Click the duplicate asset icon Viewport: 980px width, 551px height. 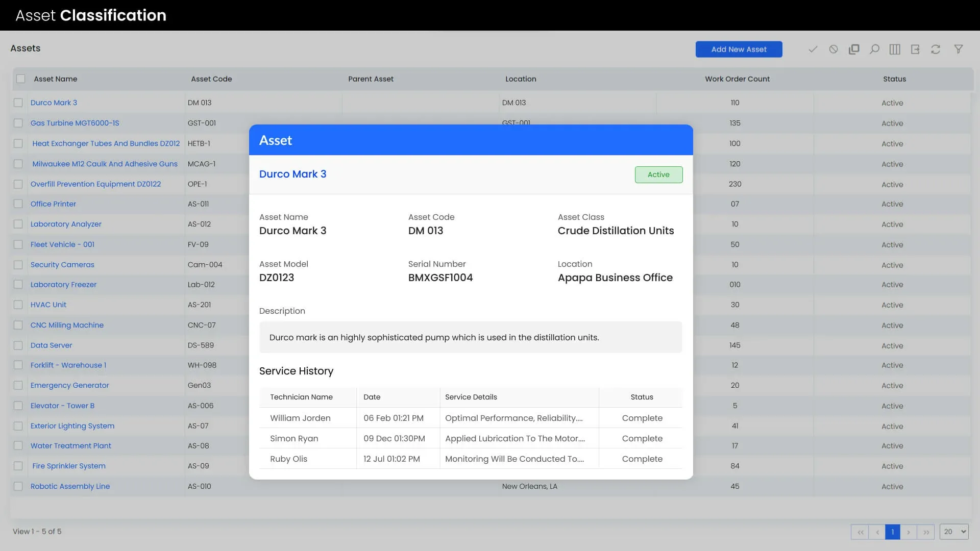point(854,49)
